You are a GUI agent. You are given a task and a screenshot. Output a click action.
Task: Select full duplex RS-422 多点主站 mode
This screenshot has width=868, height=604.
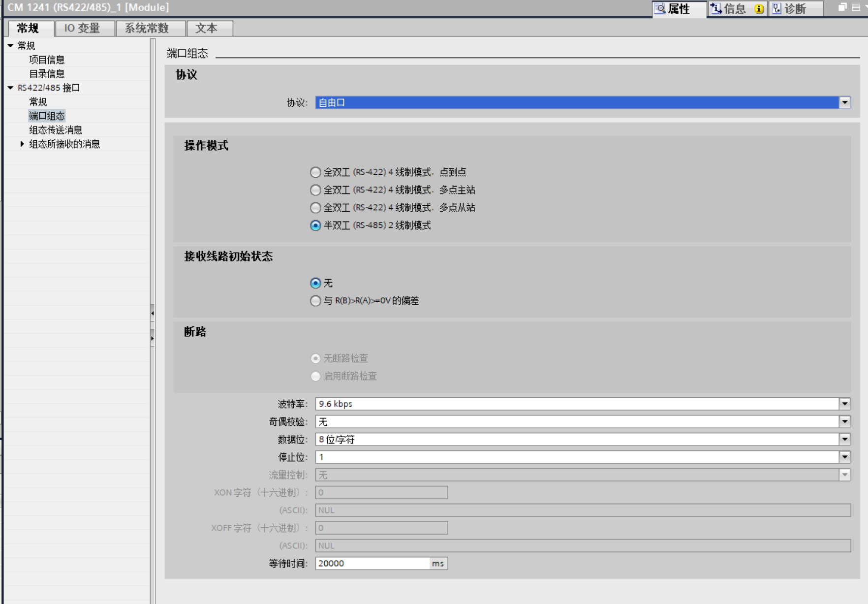[x=315, y=190]
